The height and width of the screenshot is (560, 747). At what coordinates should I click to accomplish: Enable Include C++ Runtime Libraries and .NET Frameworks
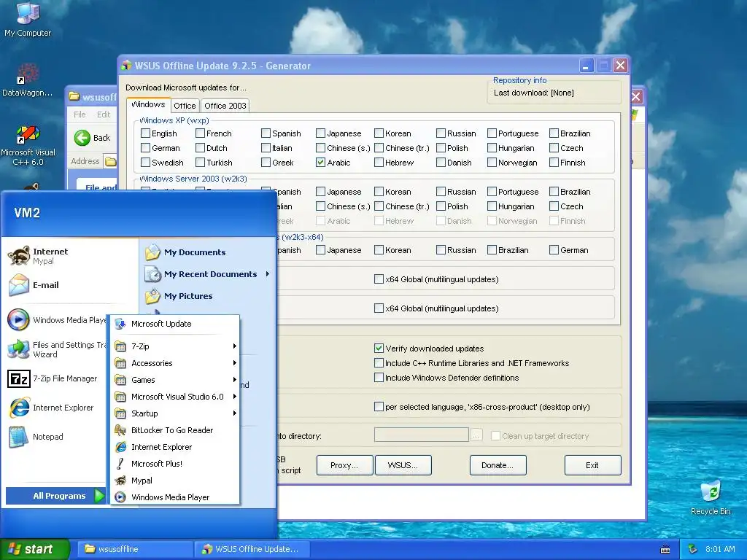coord(379,363)
